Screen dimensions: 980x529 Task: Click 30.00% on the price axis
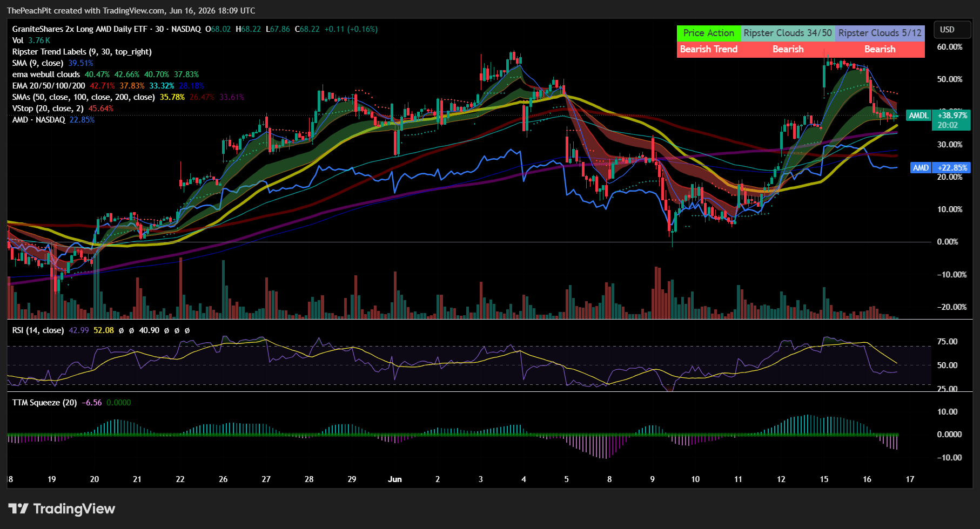tap(950, 145)
